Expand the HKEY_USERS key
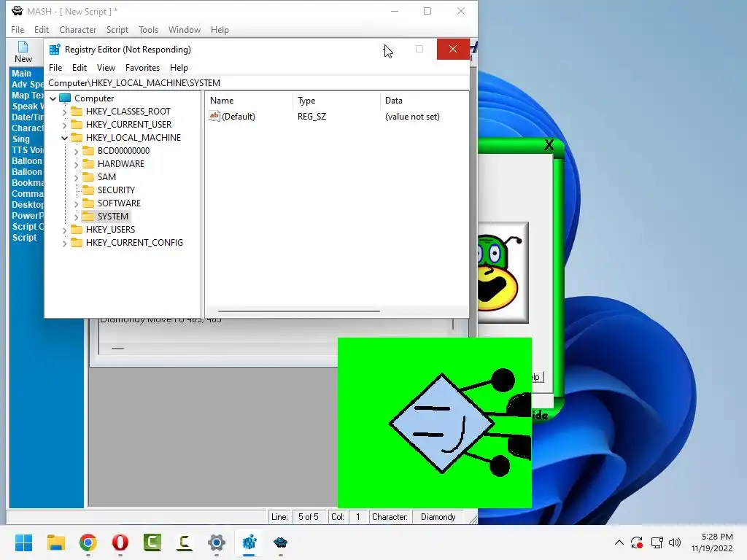The width and height of the screenshot is (747, 560). pos(64,230)
